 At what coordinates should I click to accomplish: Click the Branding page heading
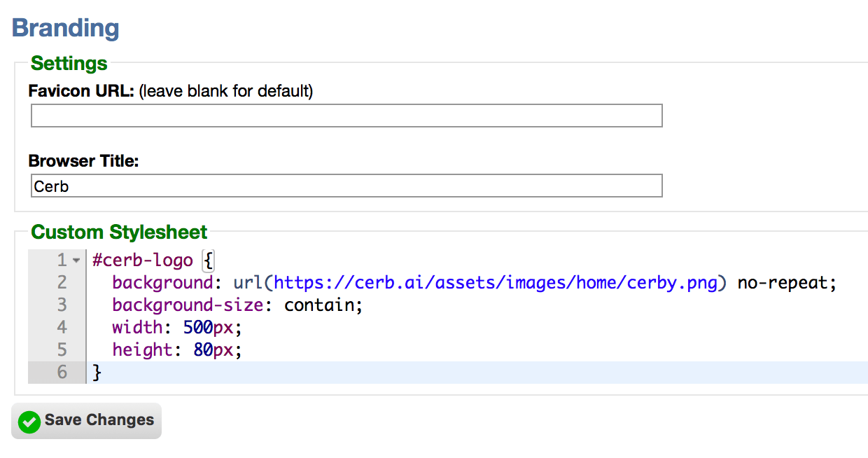66,28
